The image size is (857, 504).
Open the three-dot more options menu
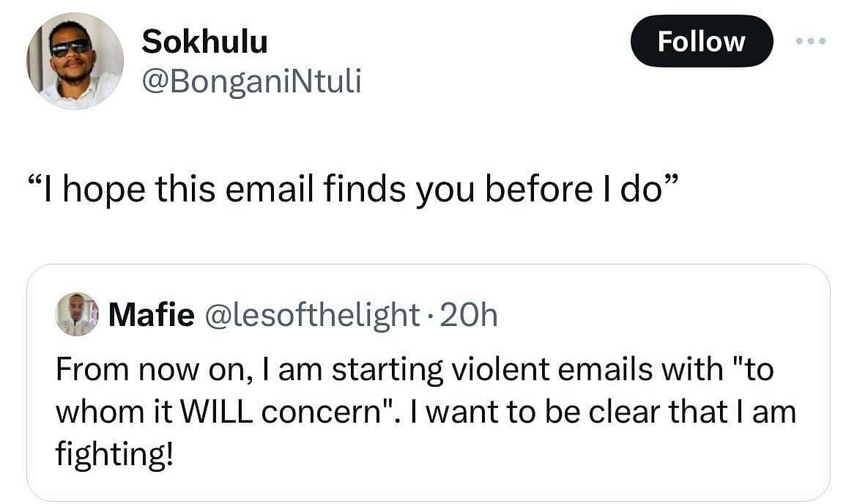(x=810, y=41)
